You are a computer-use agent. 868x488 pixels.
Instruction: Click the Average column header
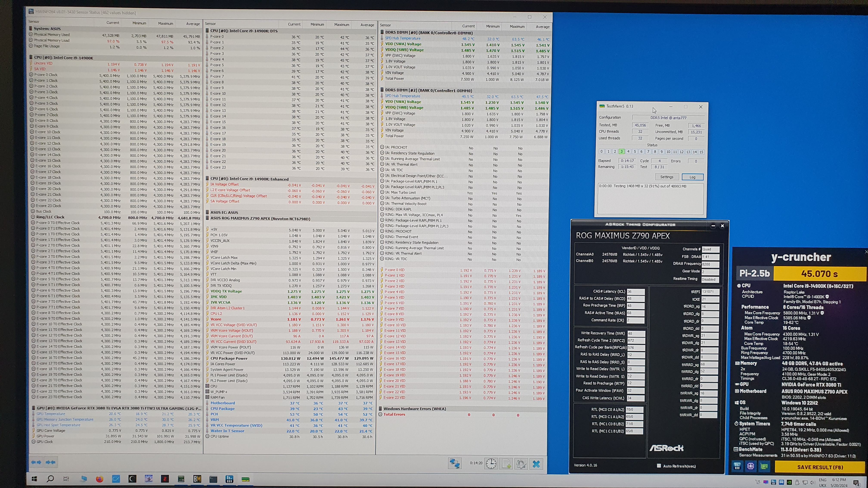193,24
